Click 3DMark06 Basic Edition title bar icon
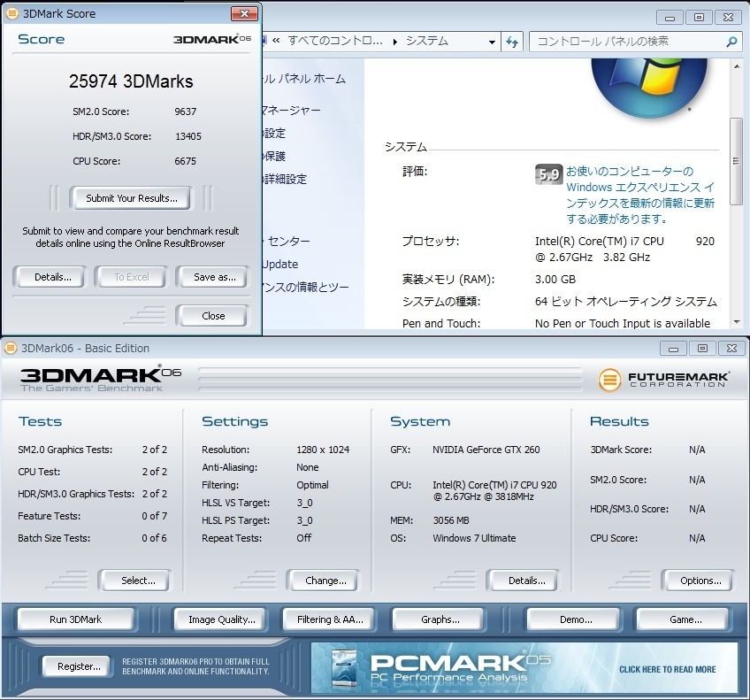 pyautogui.click(x=10, y=348)
